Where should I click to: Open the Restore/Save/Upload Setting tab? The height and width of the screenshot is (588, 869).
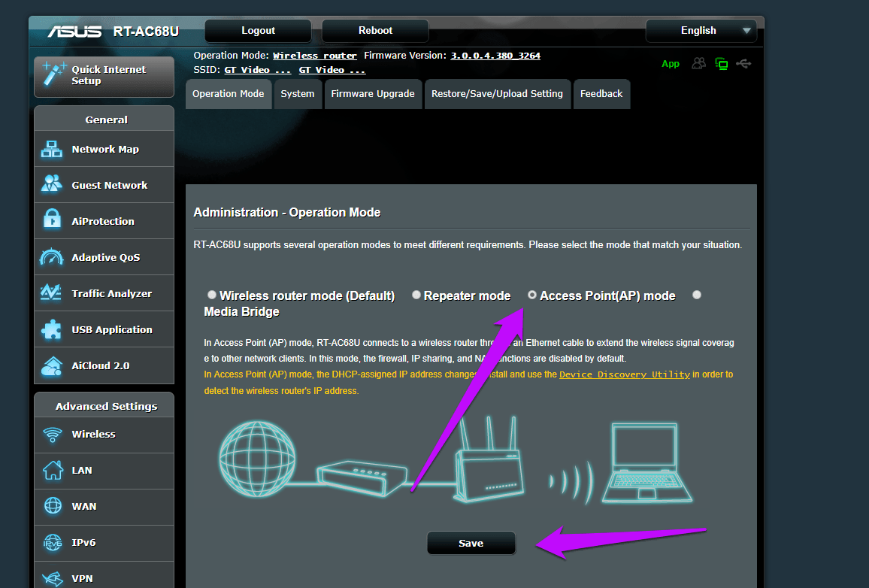497,94
